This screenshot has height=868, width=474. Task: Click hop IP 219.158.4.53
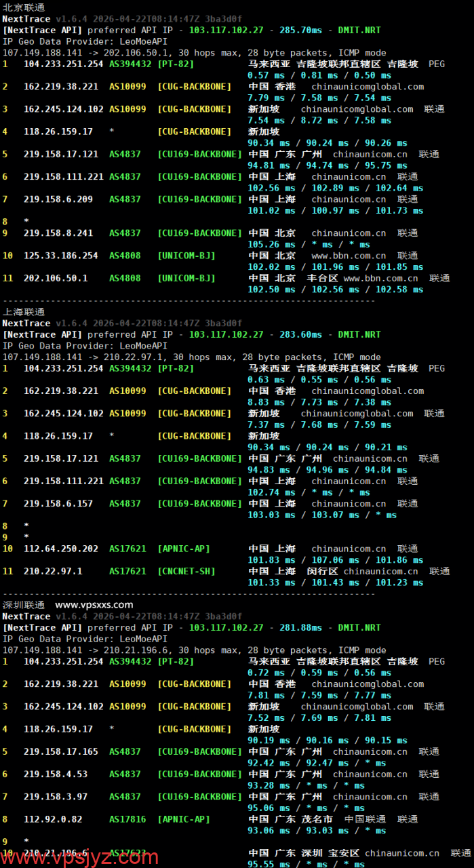point(56,774)
